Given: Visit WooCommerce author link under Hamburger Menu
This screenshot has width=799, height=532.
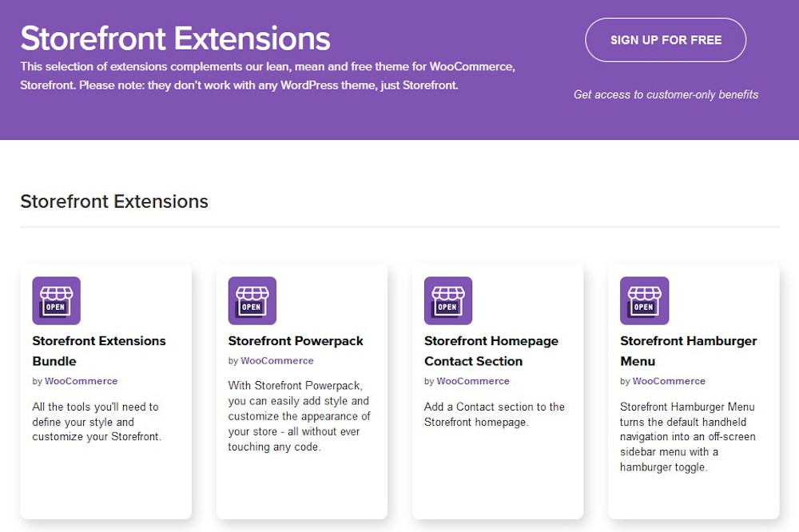Looking at the screenshot, I should click(x=669, y=381).
